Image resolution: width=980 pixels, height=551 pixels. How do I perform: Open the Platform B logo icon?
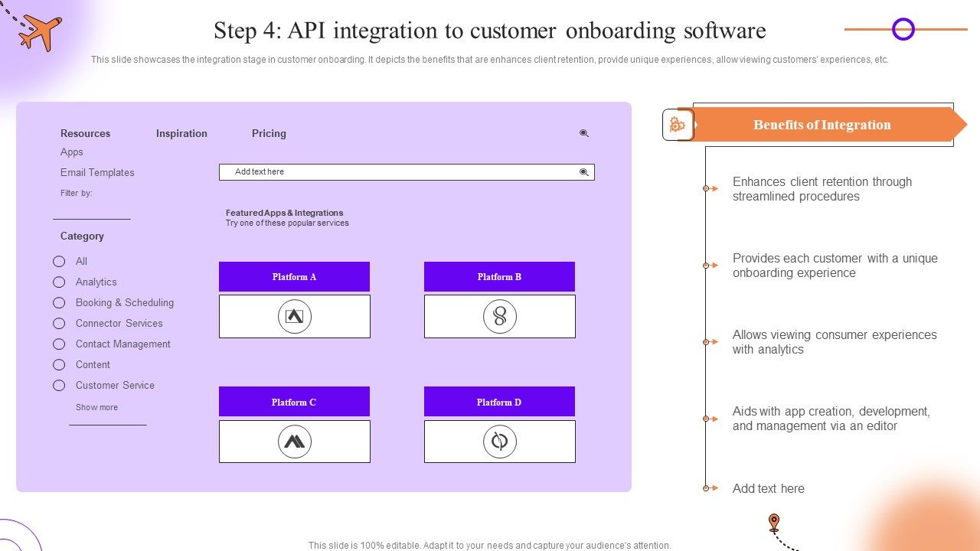(500, 316)
